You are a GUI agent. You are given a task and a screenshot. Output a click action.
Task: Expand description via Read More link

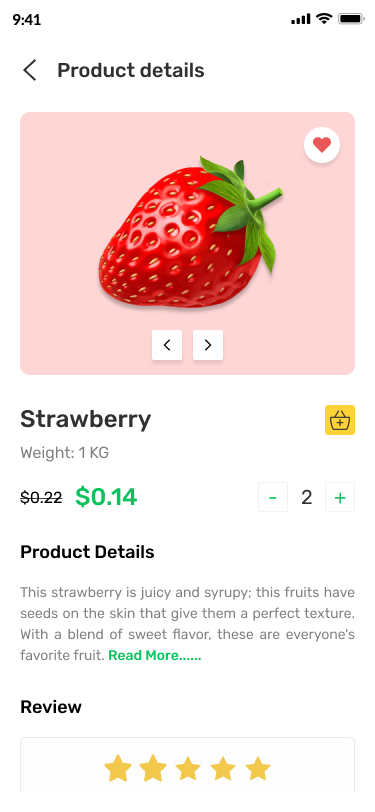coord(155,656)
